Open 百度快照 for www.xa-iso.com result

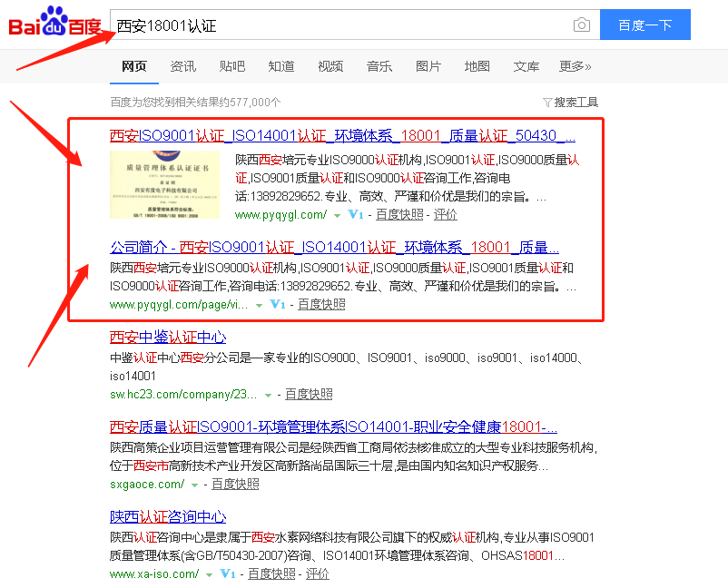click(x=271, y=573)
